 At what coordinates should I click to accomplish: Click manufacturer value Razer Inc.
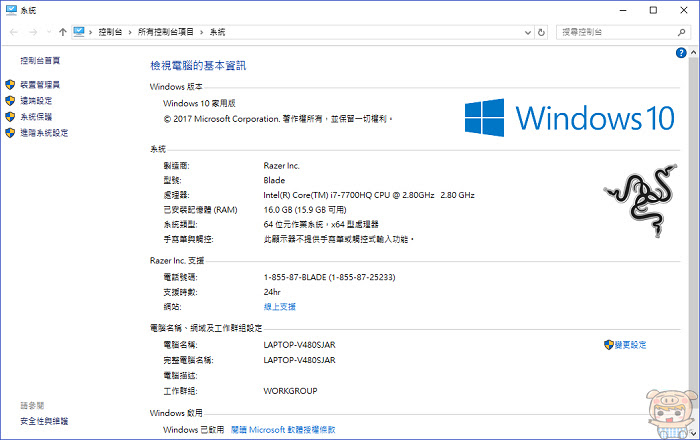click(281, 166)
